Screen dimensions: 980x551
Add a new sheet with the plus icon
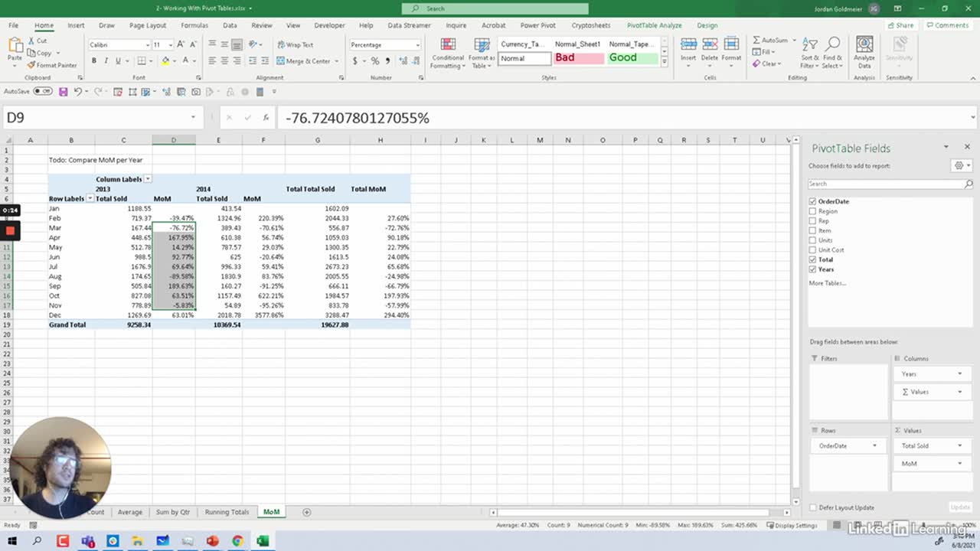[x=306, y=512]
